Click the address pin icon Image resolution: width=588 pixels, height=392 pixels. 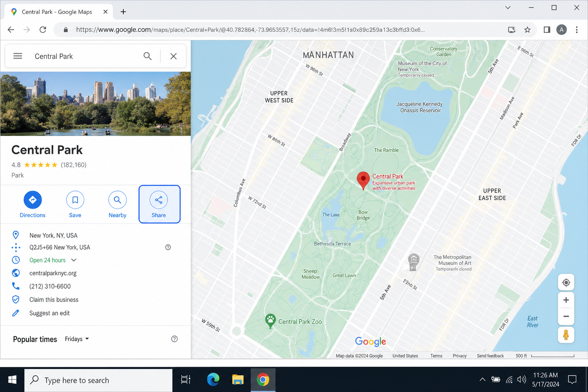pos(16,235)
